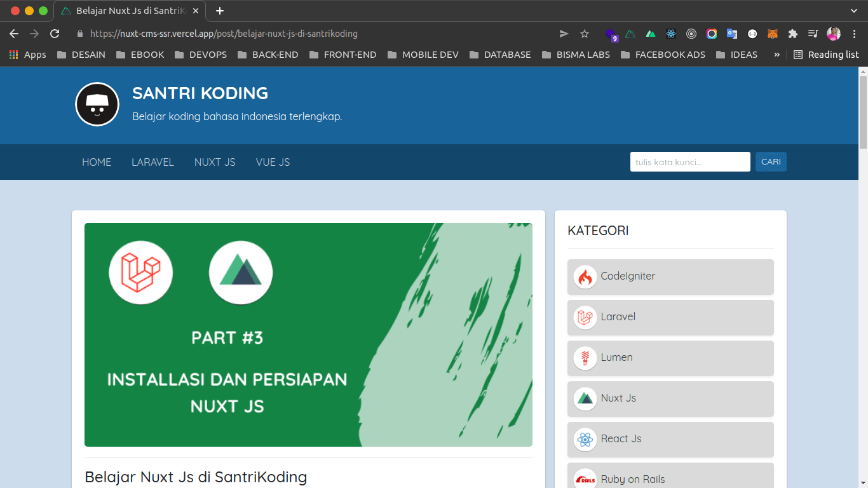Open Chrome's three-dot menu
This screenshot has height=488, width=868.
(x=853, y=34)
